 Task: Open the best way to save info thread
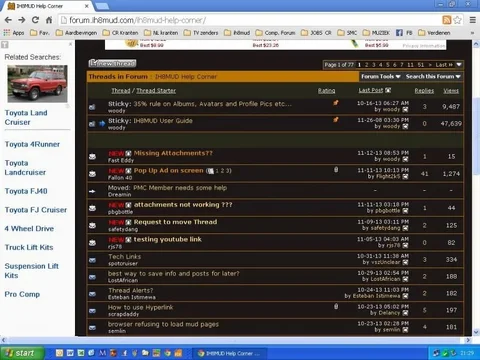point(174,273)
